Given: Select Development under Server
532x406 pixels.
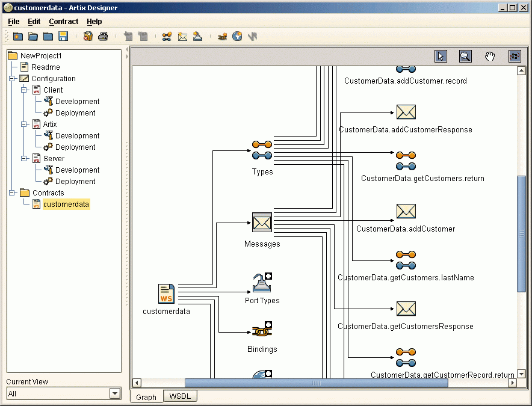Looking at the screenshot, I should pyautogui.click(x=78, y=170).
